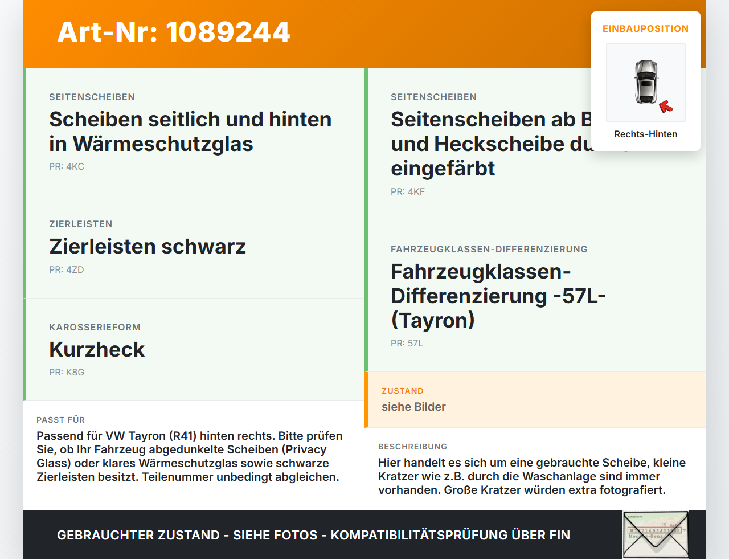Image resolution: width=729 pixels, height=560 pixels.
Task: Select the 'Kurzheck' body style title
Action: (x=97, y=350)
